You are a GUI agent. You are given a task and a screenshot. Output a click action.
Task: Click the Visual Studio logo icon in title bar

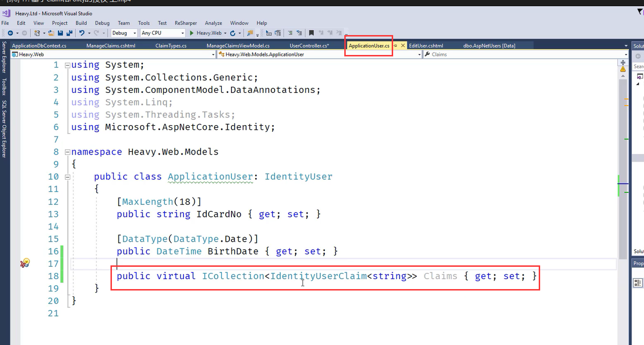click(x=6, y=13)
